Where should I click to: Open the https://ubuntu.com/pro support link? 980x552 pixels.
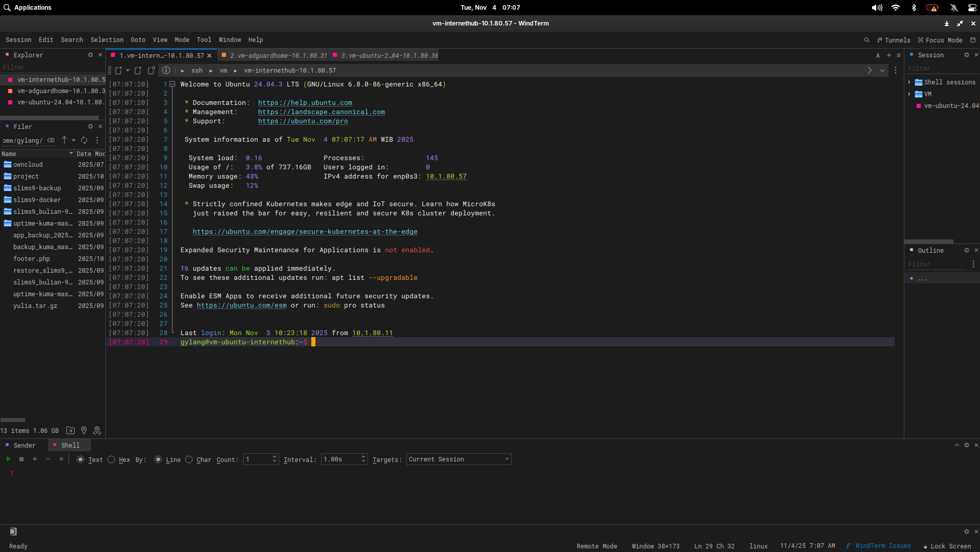pyautogui.click(x=303, y=121)
